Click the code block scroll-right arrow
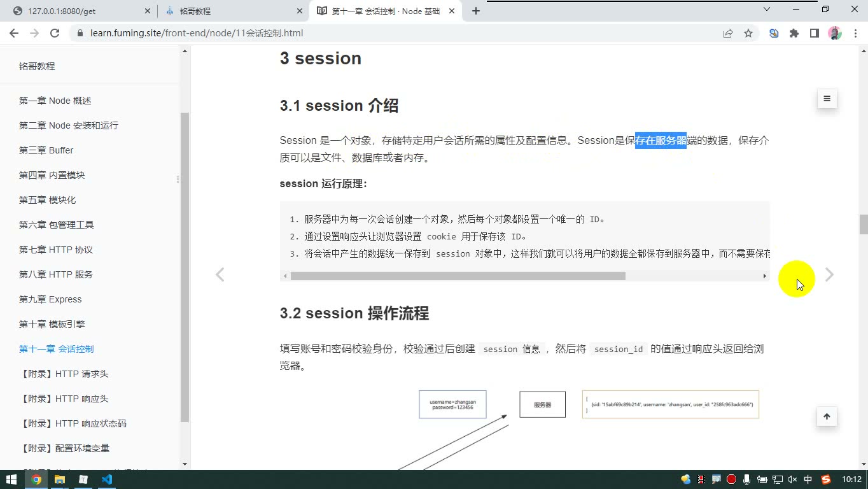 [765, 276]
